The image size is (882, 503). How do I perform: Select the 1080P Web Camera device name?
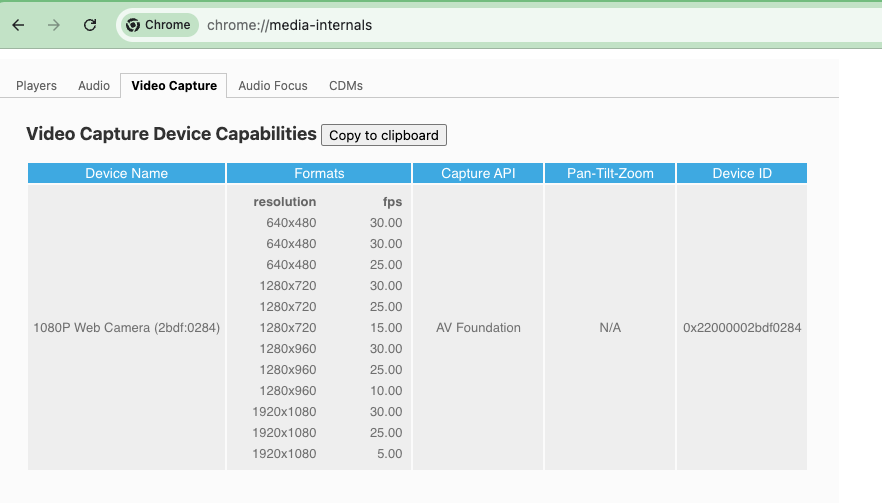[x=127, y=328]
